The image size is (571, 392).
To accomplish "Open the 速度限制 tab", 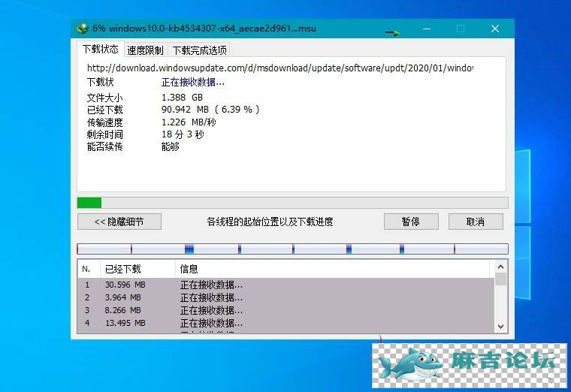I will tap(145, 50).
